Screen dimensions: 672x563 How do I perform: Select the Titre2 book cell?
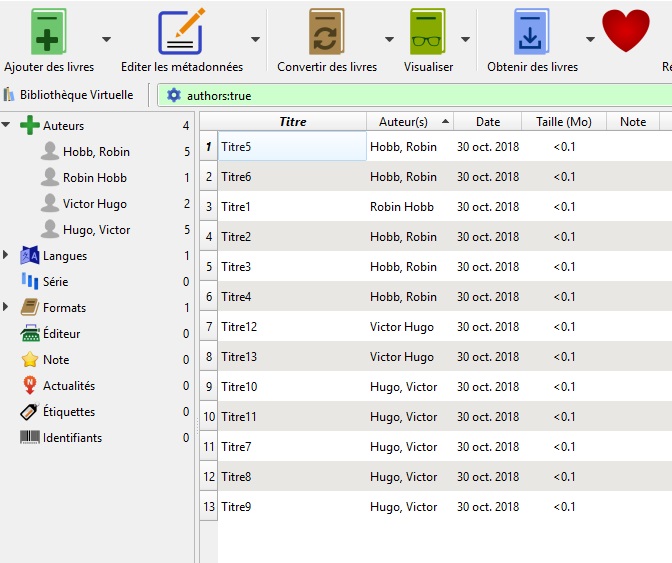[292, 237]
